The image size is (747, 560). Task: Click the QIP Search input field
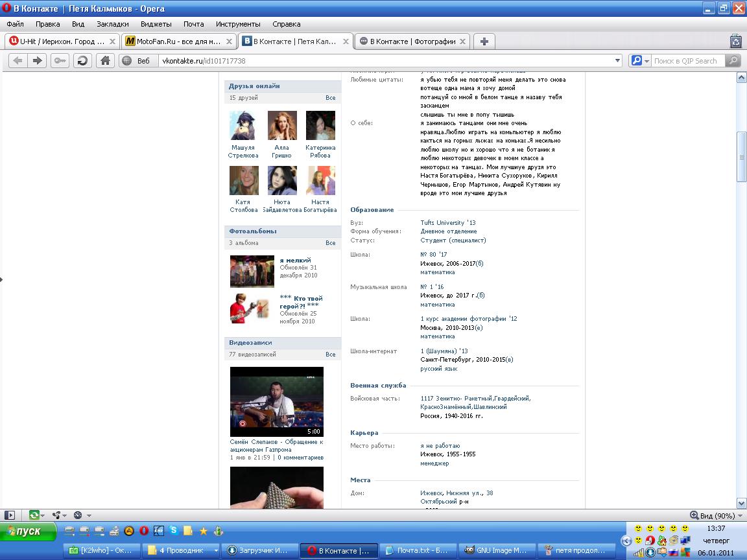pyautogui.click(x=688, y=61)
